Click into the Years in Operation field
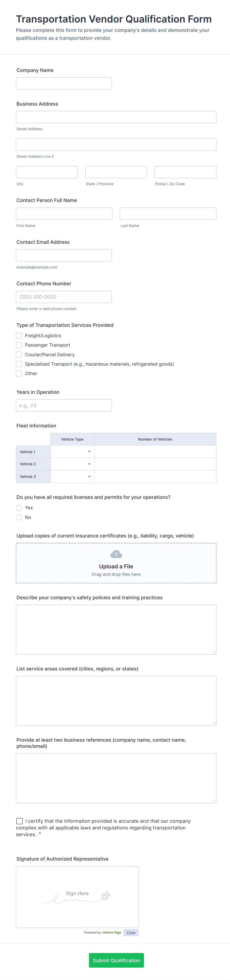The width and height of the screenshot is (230, 980). (64, 405)
